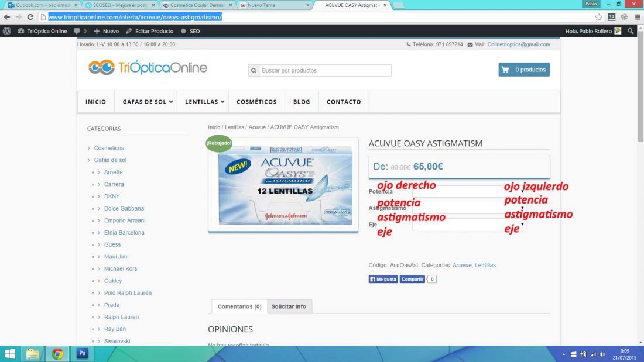644x362 pixels.
Task: Open the Chrome menu hamburger icon
Action: coord(638,17)
